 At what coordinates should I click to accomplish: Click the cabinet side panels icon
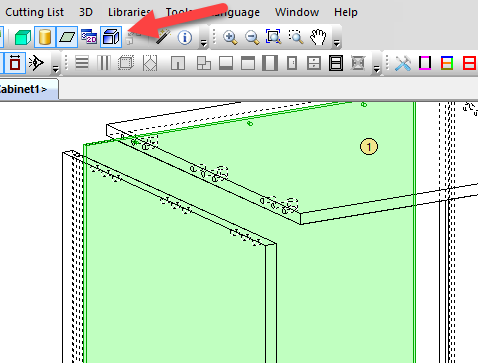click(x=270, y=63)
